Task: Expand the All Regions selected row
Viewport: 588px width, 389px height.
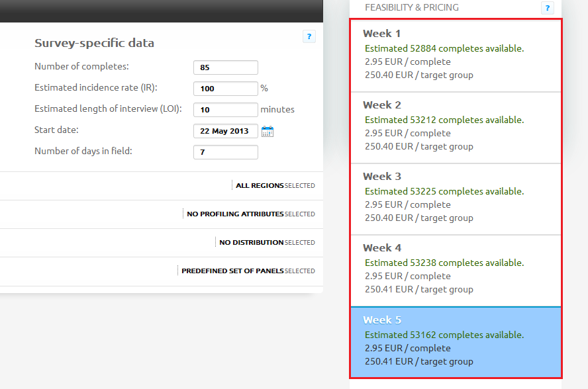Action: [x=275, y=186]
